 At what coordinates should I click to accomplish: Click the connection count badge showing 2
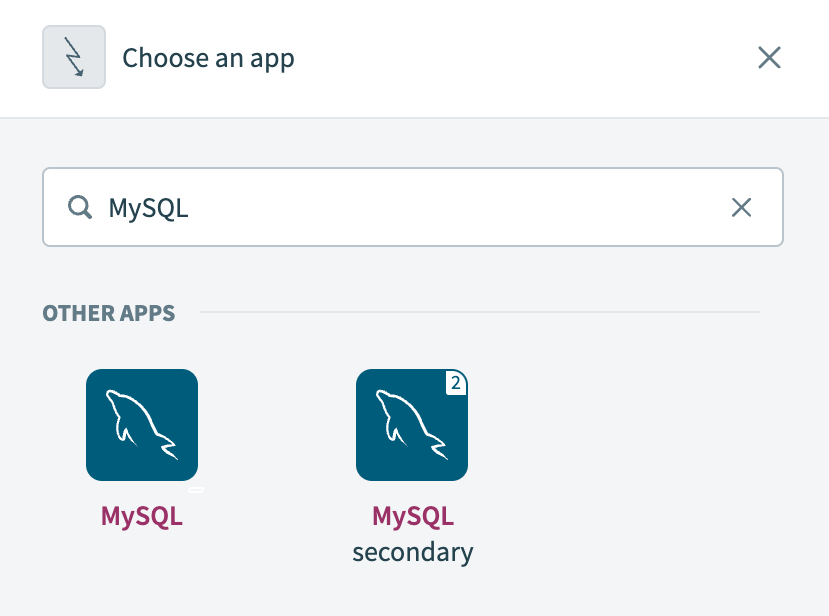457,383
